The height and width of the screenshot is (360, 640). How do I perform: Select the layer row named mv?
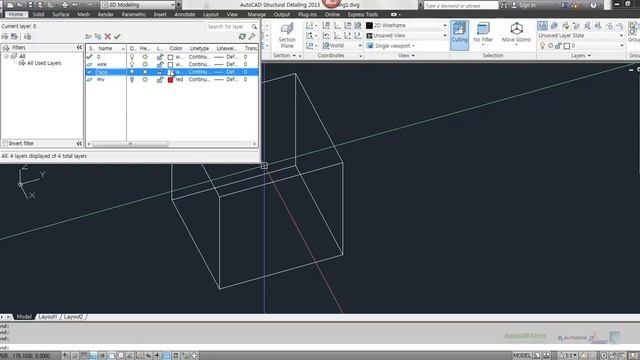point(172,80)
